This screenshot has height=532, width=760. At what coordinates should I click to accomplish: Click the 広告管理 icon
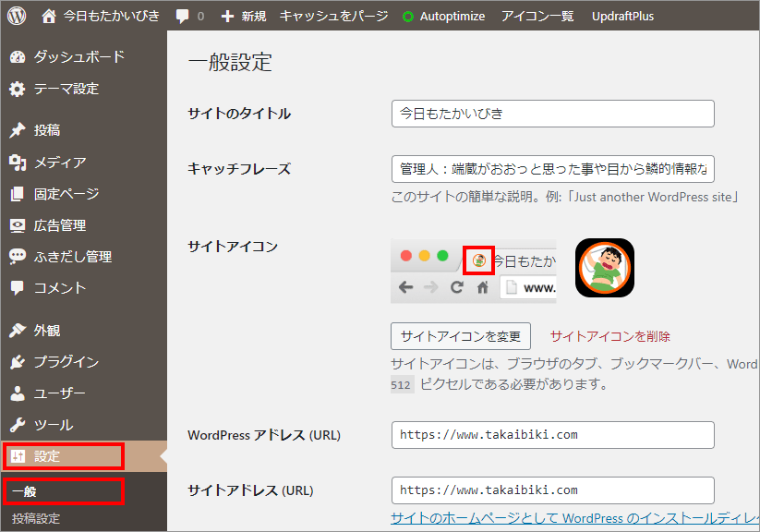(x=18, y=225)
